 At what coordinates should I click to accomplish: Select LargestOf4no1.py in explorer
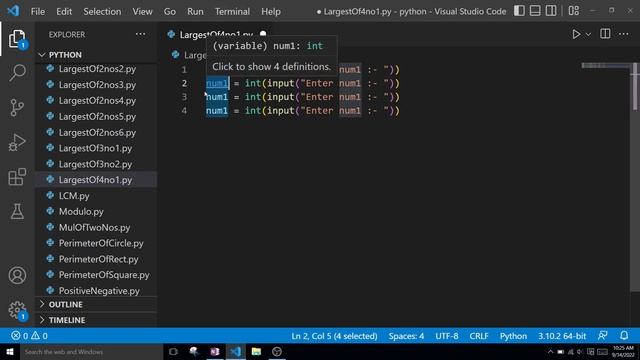click(x=96, y=180)
